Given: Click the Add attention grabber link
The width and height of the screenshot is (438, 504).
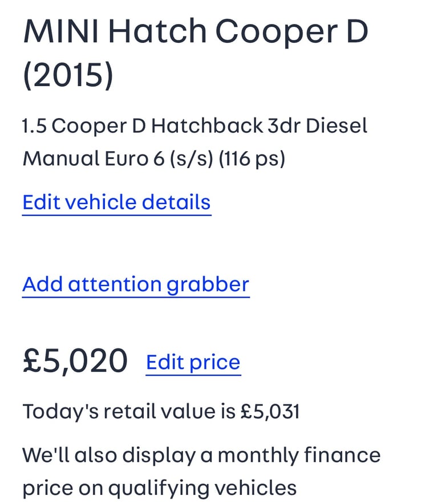Looking at the screenshot, I should (136, 284).
